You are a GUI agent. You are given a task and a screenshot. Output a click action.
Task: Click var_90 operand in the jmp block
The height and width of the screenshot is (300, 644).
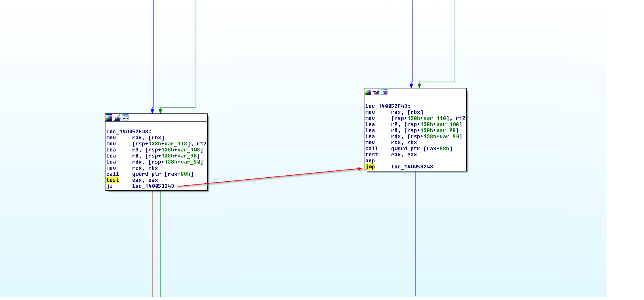449,136
